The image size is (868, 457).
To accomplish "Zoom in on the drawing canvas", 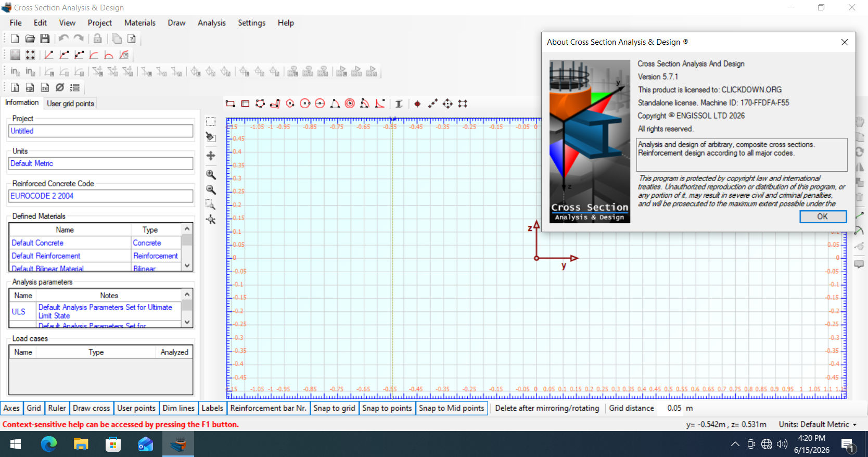I will (211, 174).
